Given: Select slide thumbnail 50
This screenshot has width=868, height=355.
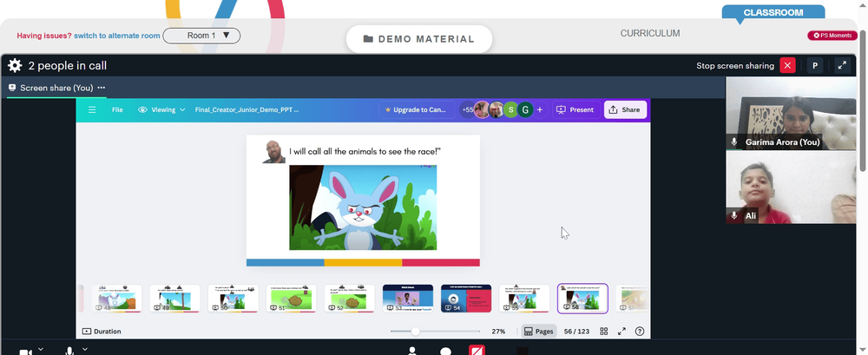Looking at the screenshot, I should (x=233, y=299).
